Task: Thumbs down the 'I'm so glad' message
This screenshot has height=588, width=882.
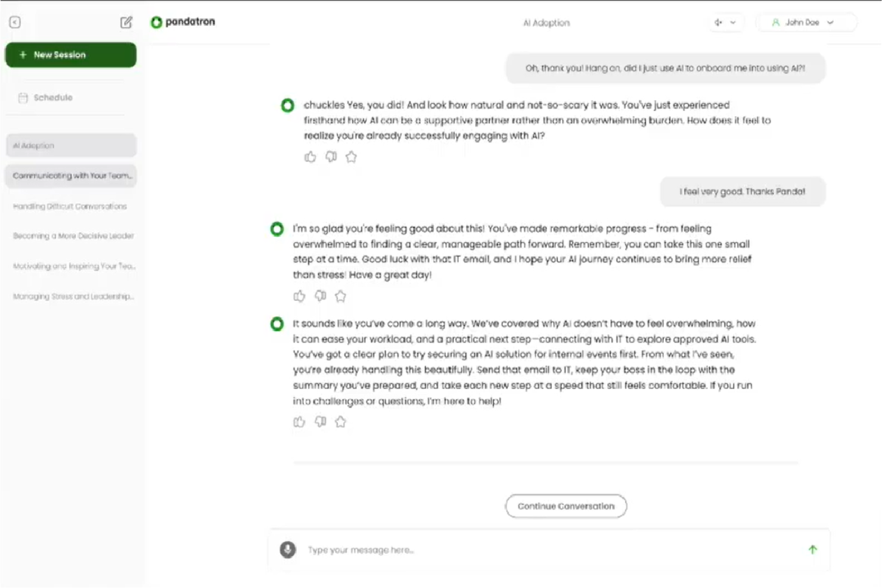Action: pos(320,296)
